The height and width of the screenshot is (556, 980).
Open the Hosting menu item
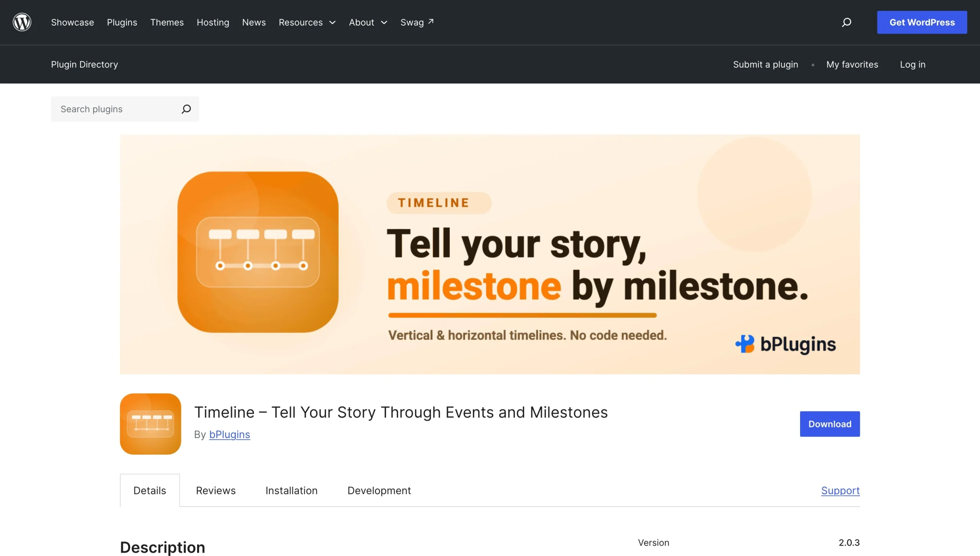[213, 22]
